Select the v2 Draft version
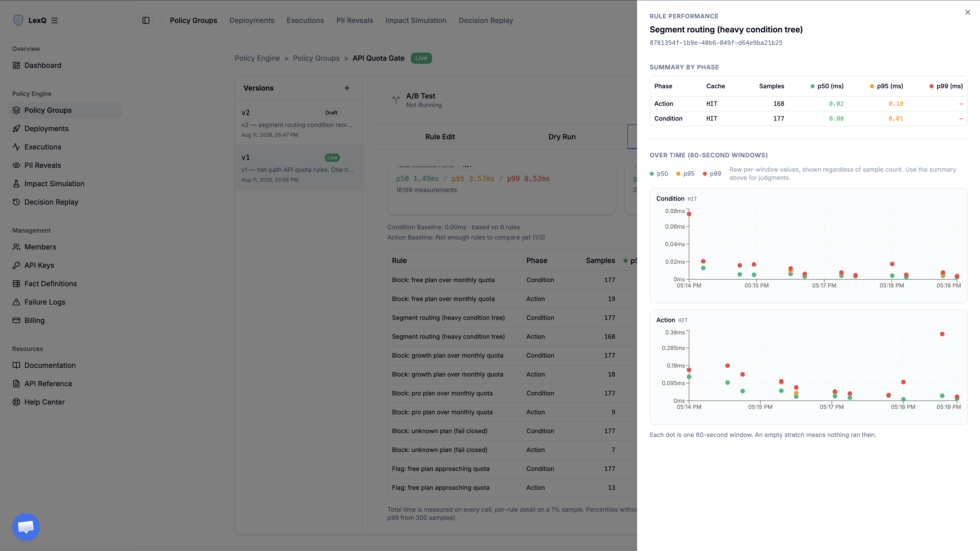The image size is (980, 551). tap(299, 123)
